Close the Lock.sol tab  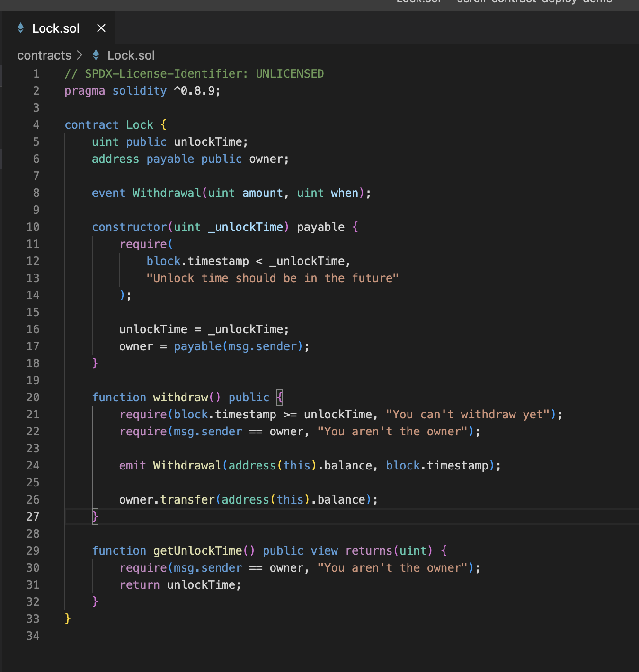coord(101,28)
